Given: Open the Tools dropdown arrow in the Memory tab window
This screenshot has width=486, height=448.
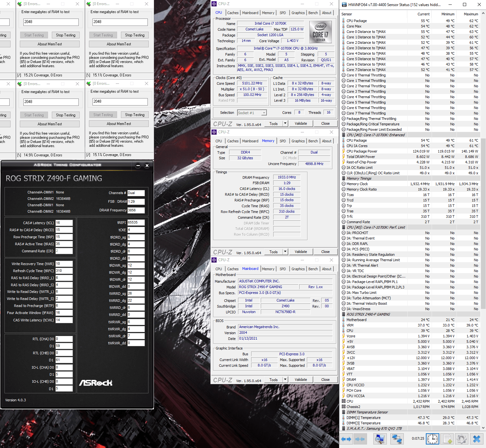Looking at the screenshot, I should point(285,252).
